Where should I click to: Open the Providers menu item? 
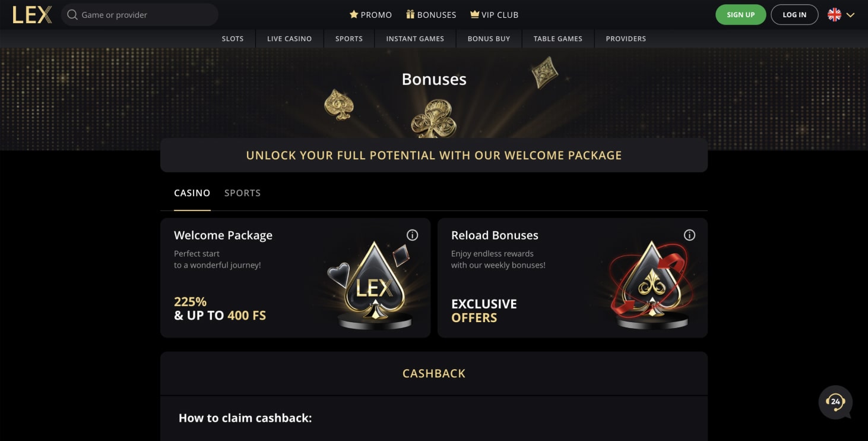(626, 39)
